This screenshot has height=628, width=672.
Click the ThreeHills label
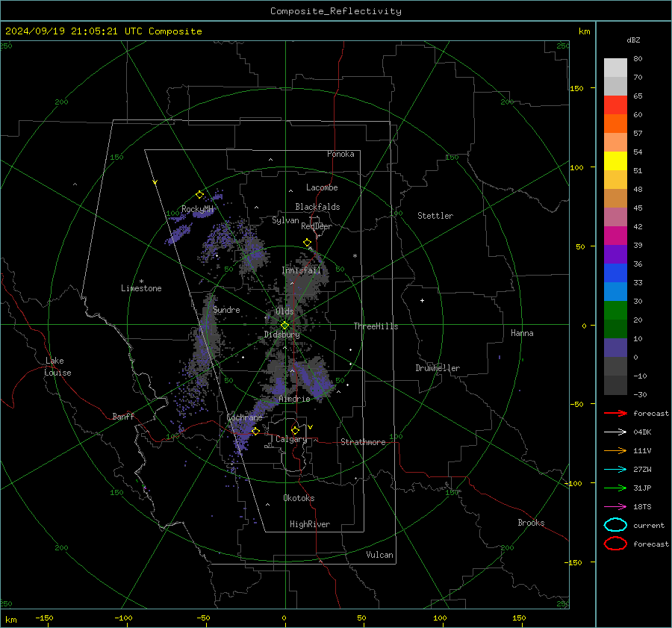pyautogui.click(x=376, y=326)
